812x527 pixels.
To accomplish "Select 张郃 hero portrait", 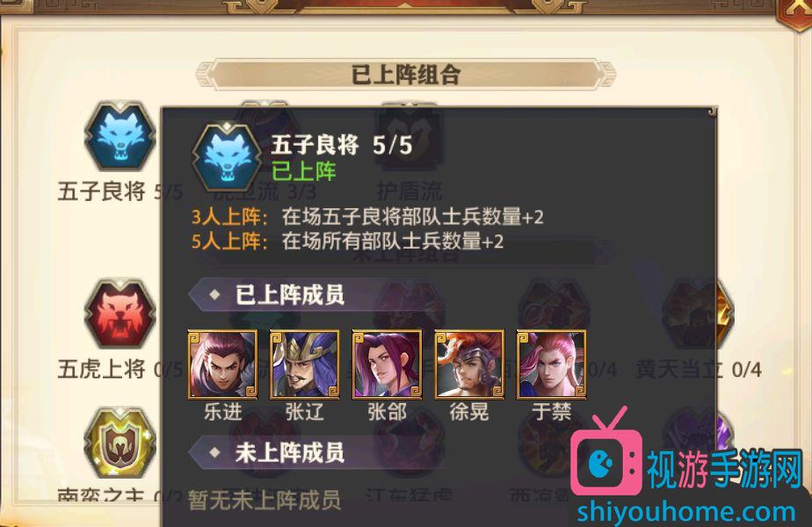I will pyautogui.click(x=387, y=365).
